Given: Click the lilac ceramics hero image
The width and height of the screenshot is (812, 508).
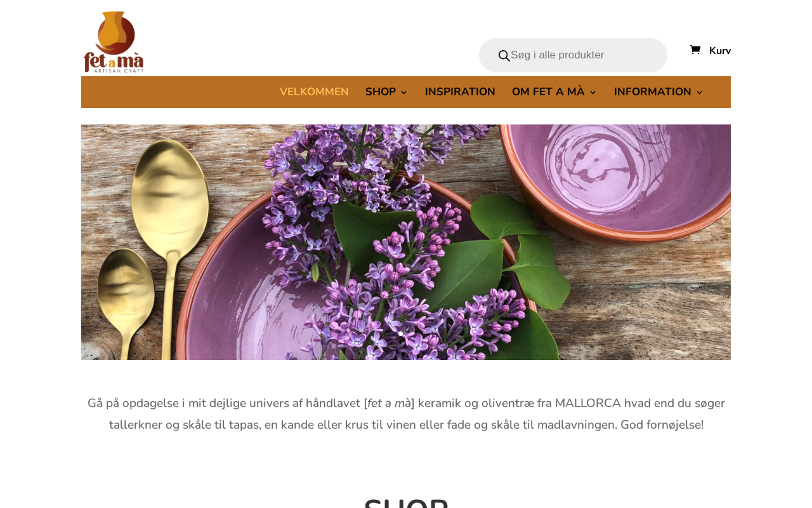Looking at the screenshot, I should coord(406,242).
